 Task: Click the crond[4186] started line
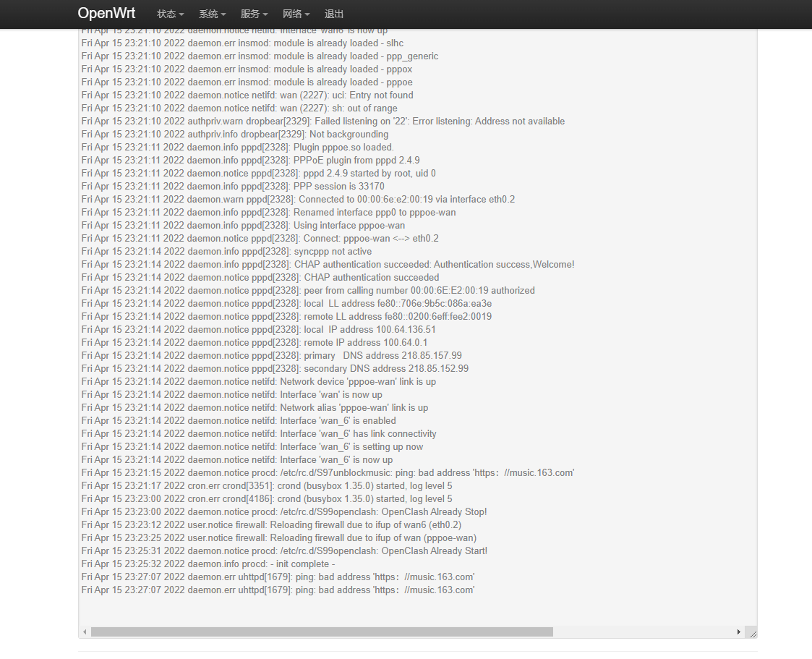(267, 498)
